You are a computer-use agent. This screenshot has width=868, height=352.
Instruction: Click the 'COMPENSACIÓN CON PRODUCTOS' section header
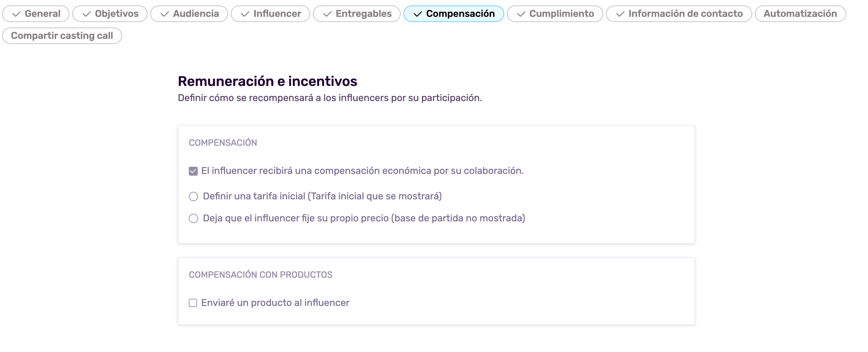tap(260, 275)
